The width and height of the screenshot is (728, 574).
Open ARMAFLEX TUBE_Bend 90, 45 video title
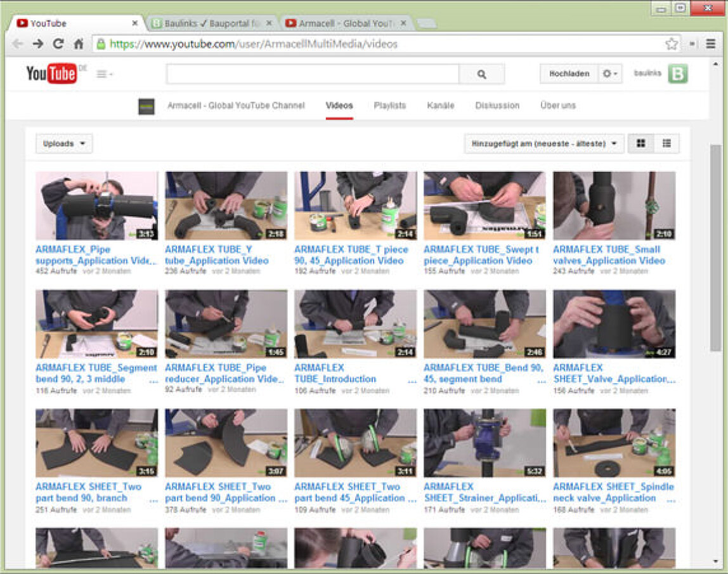click(x=483, y=374)
